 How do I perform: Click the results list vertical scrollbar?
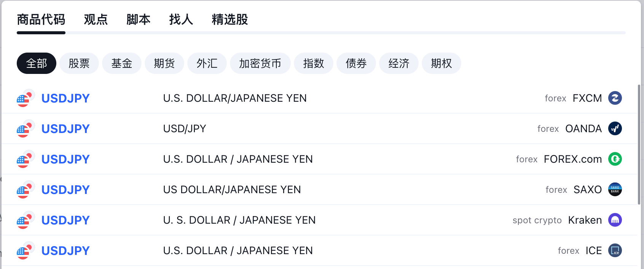pos(639,145)
